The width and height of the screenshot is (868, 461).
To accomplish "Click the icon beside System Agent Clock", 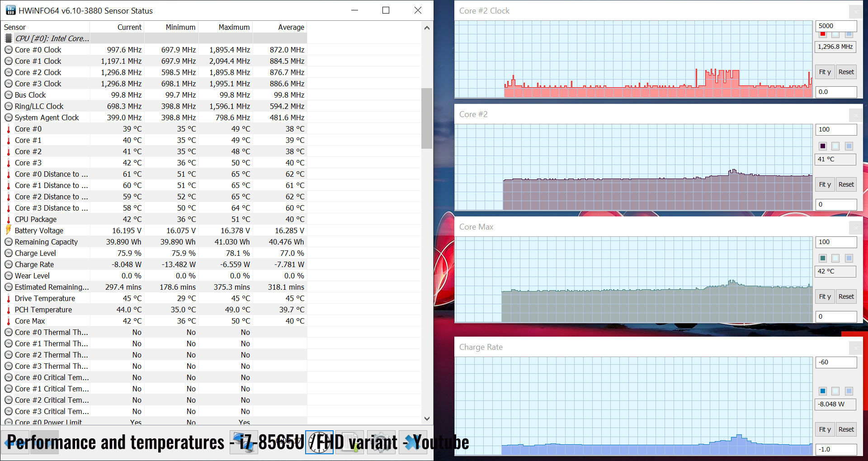I will [x=9, y=118].
